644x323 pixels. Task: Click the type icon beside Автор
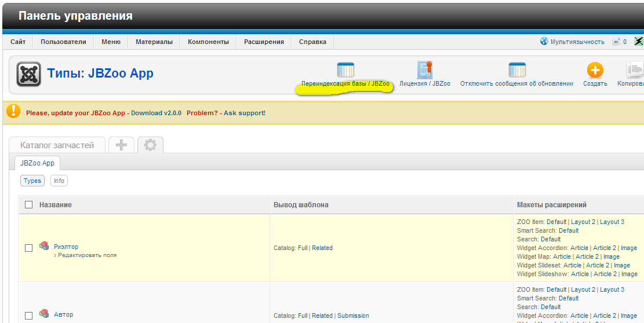pos(44,314)
